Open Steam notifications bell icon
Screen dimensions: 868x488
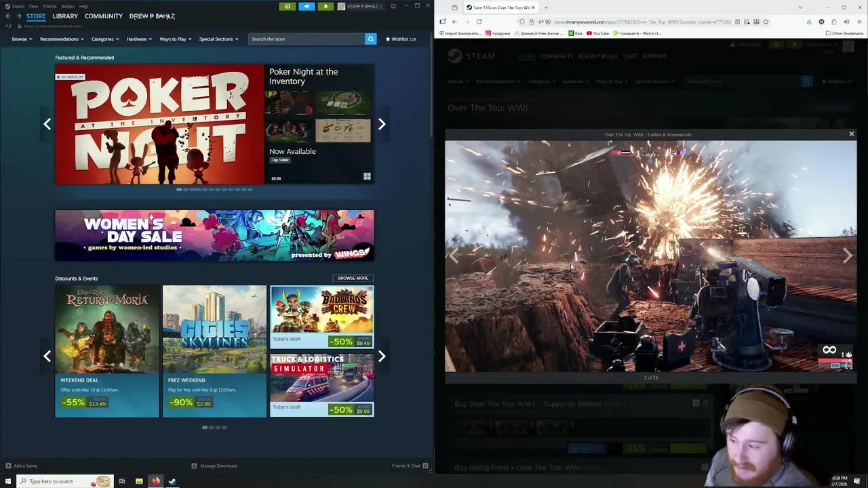pos(325,6)
